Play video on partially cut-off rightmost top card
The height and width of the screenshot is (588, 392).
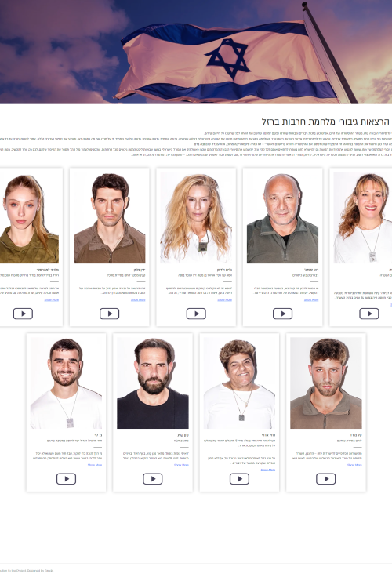[369, 314]
